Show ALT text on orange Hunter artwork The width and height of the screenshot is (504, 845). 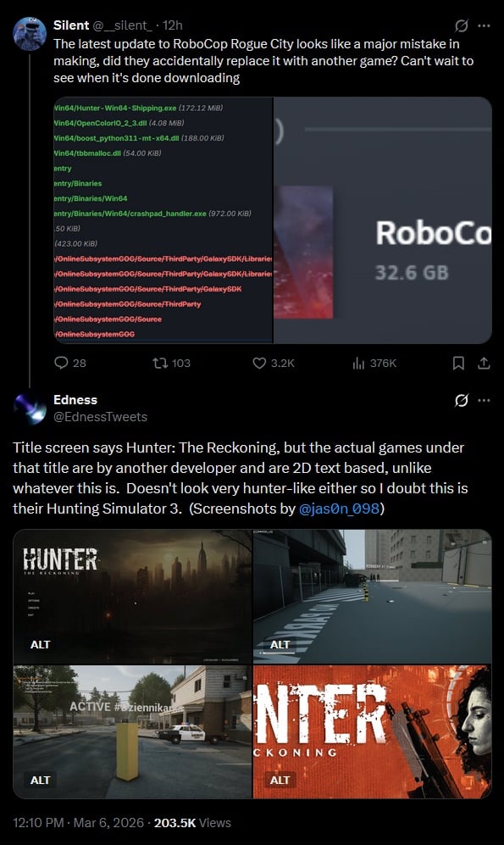(x=280, y=780)
